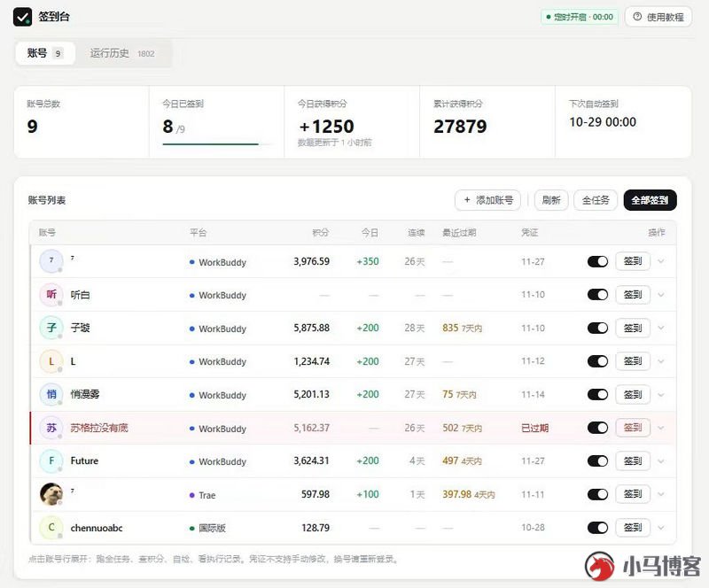This screenshot has width=709, height=588.
Task: Expand the 悄漫雾 row chevron
Action: coord(661,395)
